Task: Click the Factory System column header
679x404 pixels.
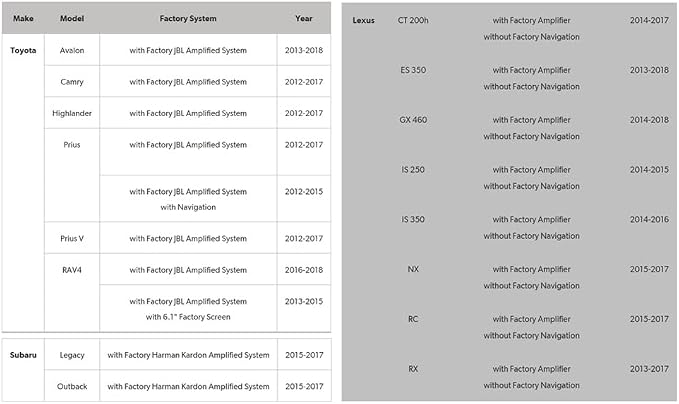Action: coord(188,19)
